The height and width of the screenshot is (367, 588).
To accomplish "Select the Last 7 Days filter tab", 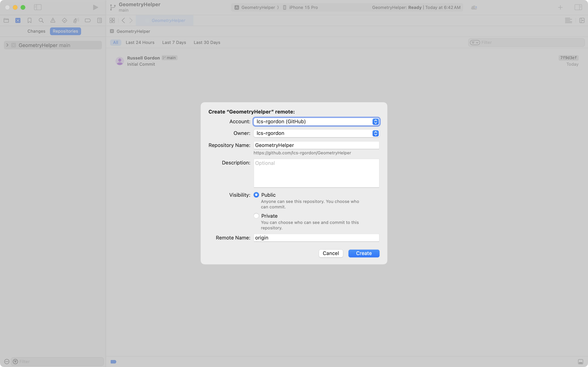I will point(174,42).
